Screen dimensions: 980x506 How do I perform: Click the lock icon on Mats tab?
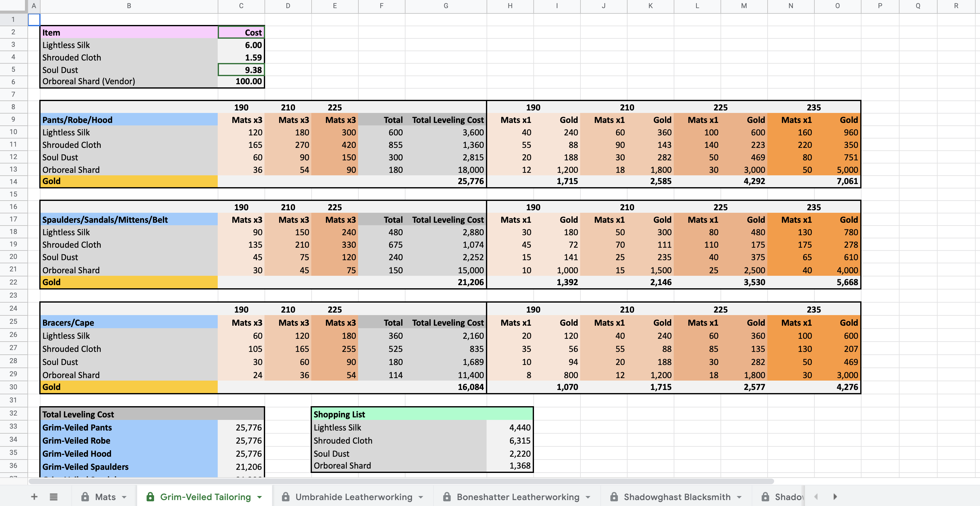[x=85, y=497]
